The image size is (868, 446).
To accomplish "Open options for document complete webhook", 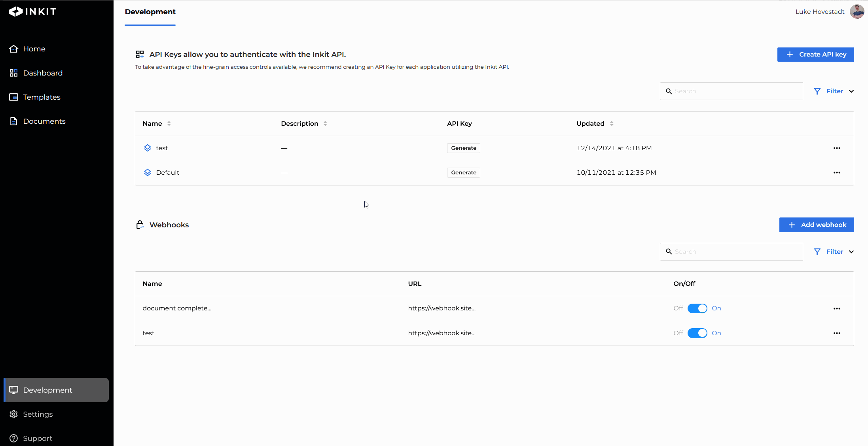I will click(x=837, y=309).
